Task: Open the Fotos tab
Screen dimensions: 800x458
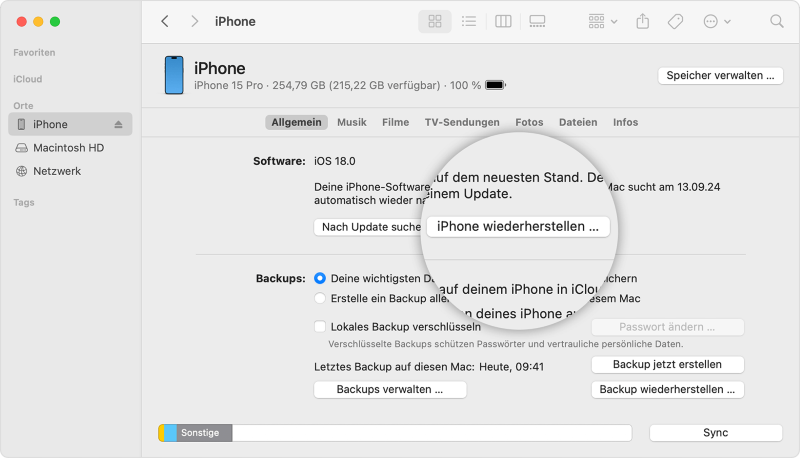Action: [529, 122]
